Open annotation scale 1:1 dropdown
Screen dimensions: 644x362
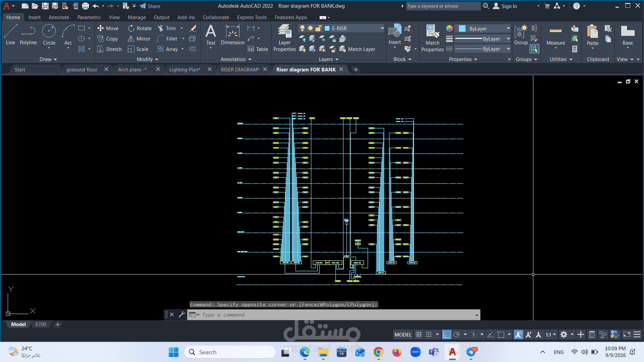click(551, 335)
